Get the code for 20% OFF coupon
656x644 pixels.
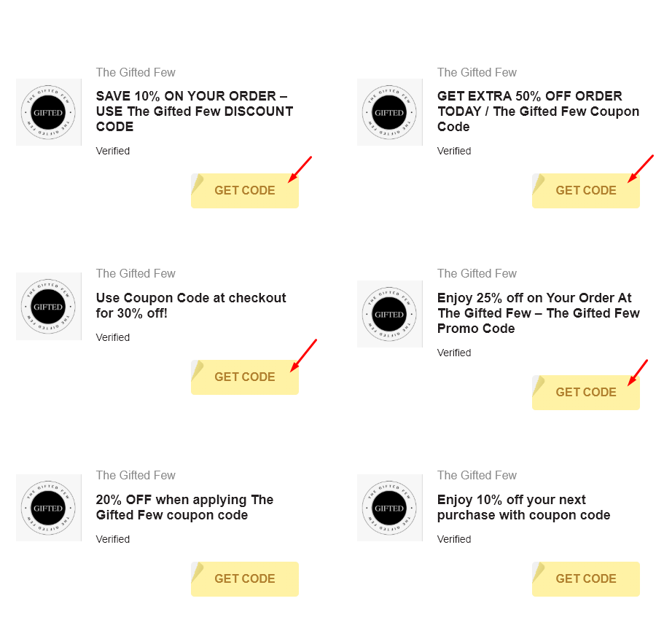[244, 578]
